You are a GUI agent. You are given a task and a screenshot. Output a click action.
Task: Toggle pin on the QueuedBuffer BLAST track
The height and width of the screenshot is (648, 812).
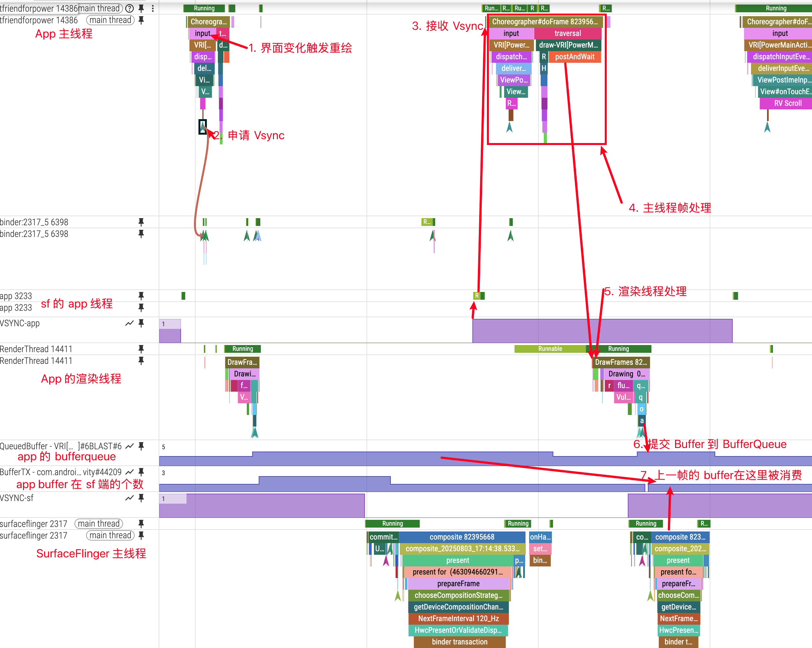pyautogui.click(x=141, y=446)
